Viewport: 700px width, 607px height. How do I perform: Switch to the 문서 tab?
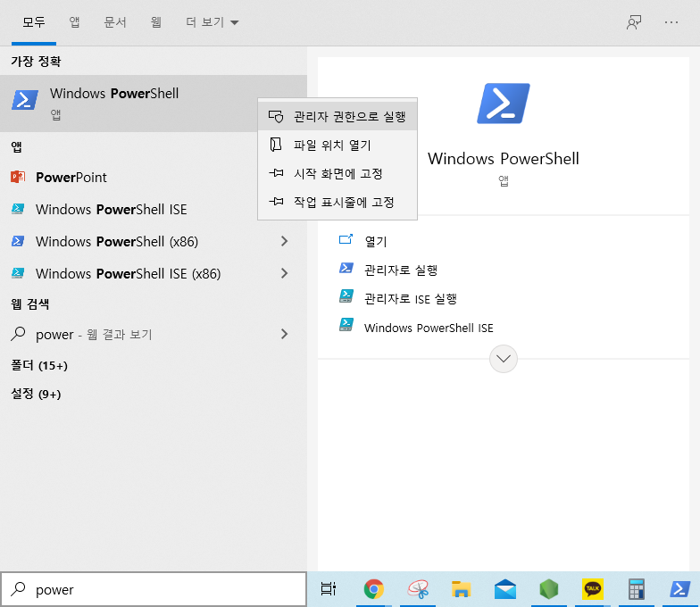[x=114, y=22]
